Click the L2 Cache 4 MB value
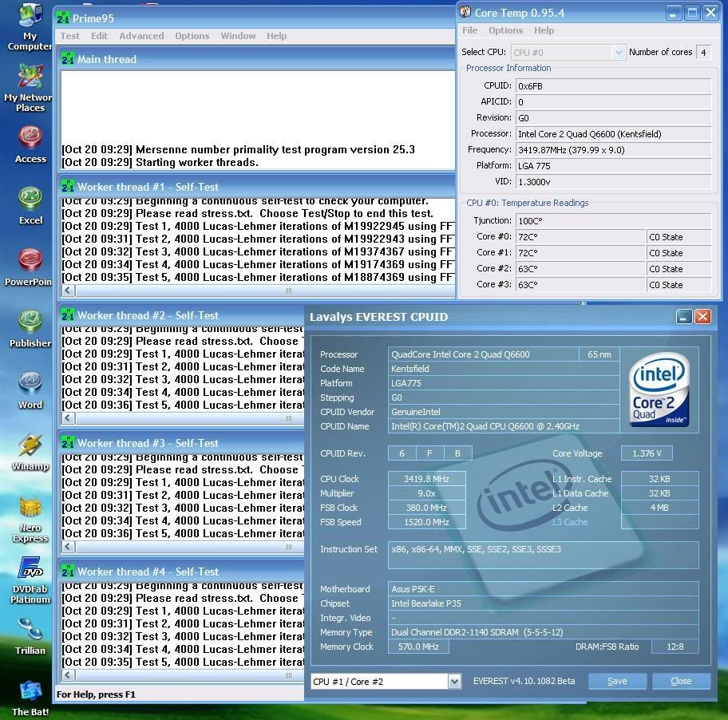The image size is (728, 720). 659,508
